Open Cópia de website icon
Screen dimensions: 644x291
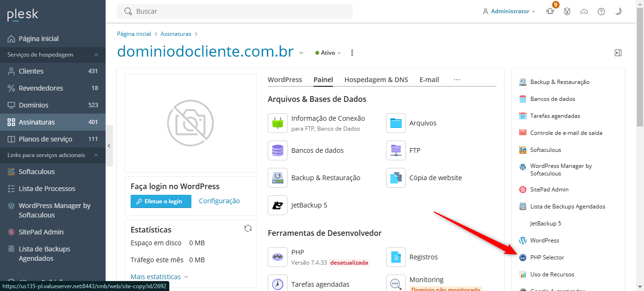tap(396, 178)
